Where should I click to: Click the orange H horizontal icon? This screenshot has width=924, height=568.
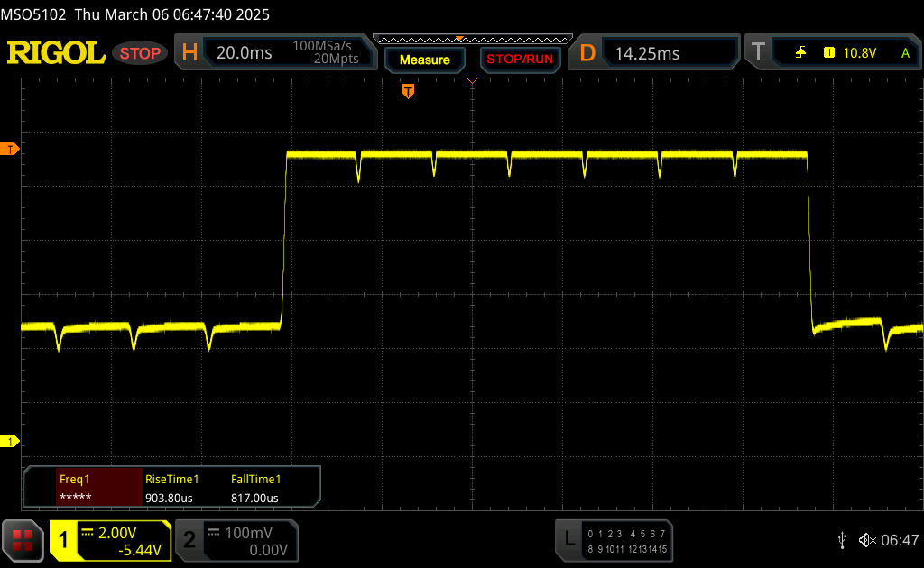point(189,53)
